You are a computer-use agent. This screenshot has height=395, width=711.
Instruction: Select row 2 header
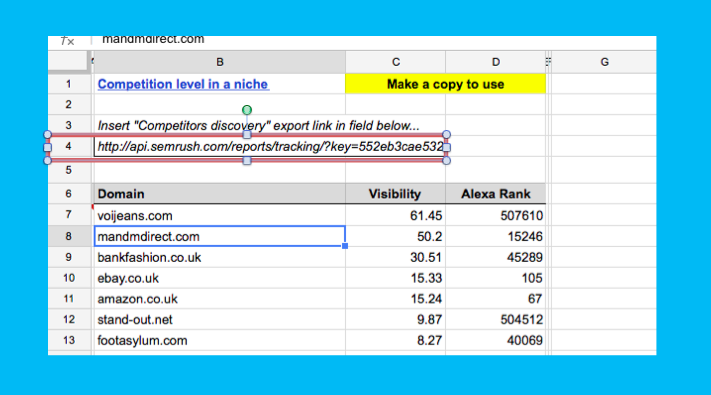[x=69, y=105]
